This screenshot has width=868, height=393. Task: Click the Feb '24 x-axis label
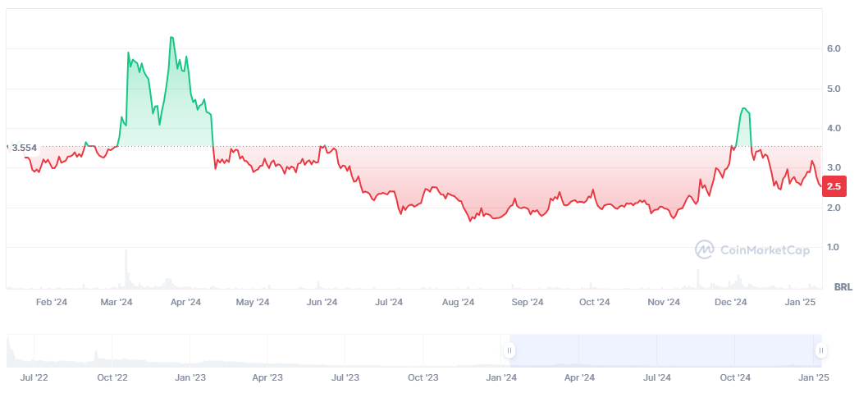point(51,302)
